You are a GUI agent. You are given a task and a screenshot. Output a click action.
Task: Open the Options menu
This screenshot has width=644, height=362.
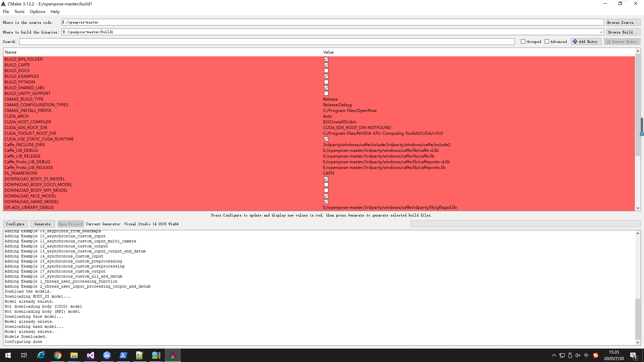coord(37,11)
